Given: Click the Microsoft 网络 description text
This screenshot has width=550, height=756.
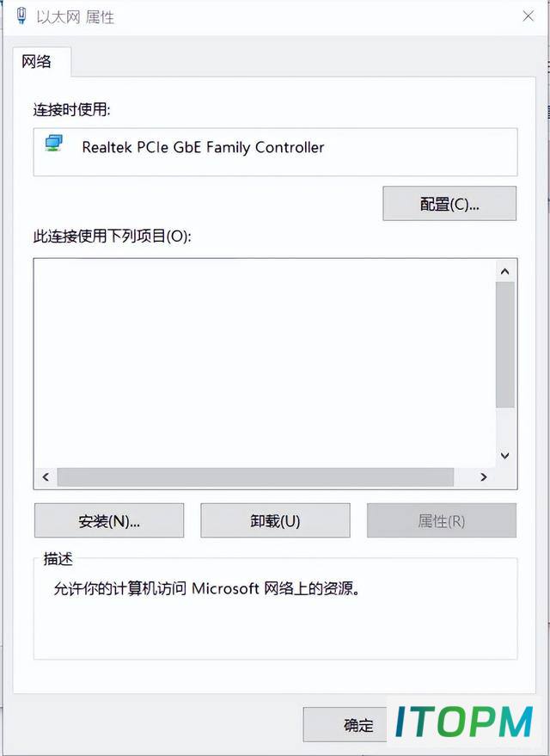Looking at the screenshot, I should [206, 588].
